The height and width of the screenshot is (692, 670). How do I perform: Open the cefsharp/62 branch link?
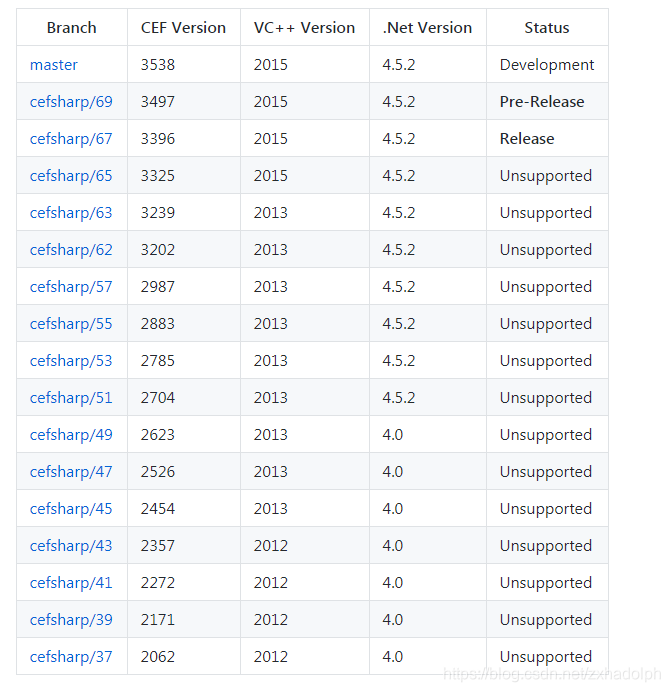71,250
